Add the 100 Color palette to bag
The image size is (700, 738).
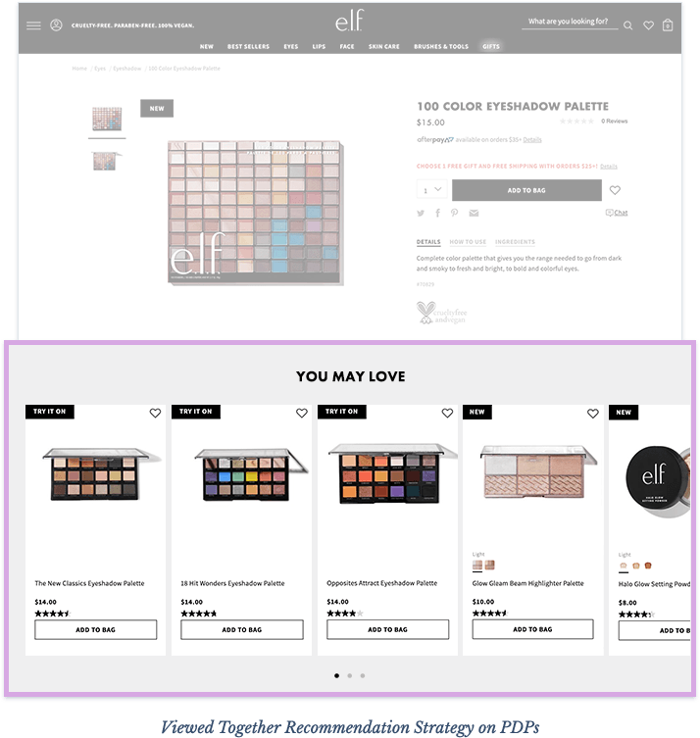(x=526, y=190)
